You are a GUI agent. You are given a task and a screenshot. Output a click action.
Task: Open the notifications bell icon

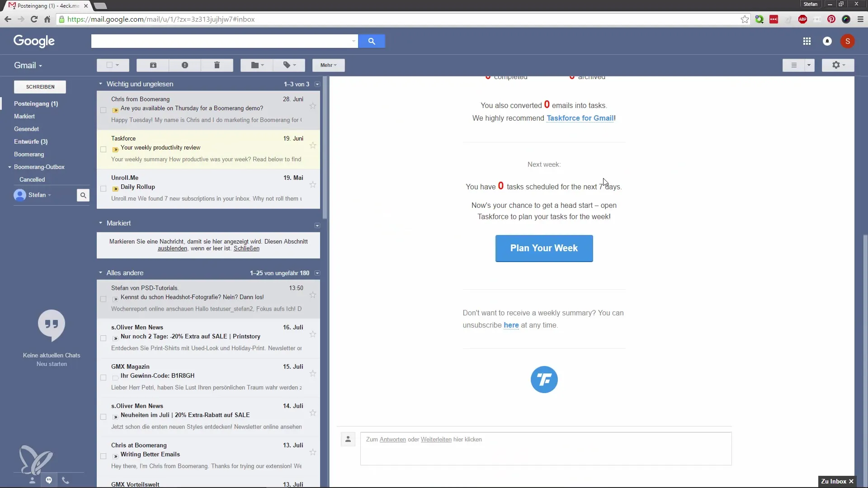point(827,41)
